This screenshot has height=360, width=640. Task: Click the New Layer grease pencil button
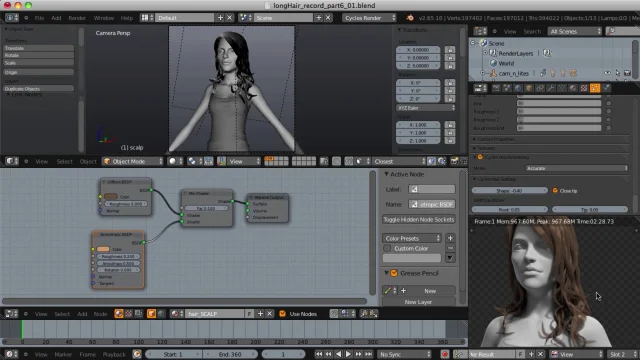pyautogui.click(x=419, y=302)
